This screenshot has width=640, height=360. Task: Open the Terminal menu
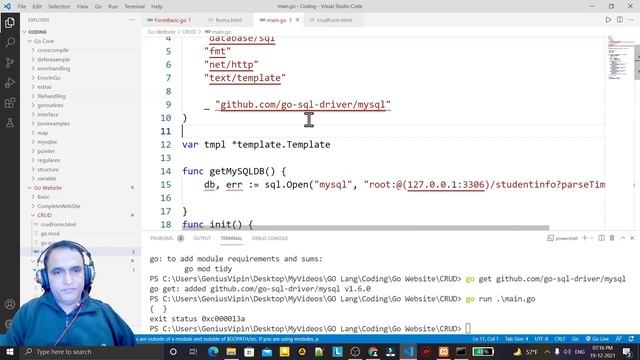point(135,6)
